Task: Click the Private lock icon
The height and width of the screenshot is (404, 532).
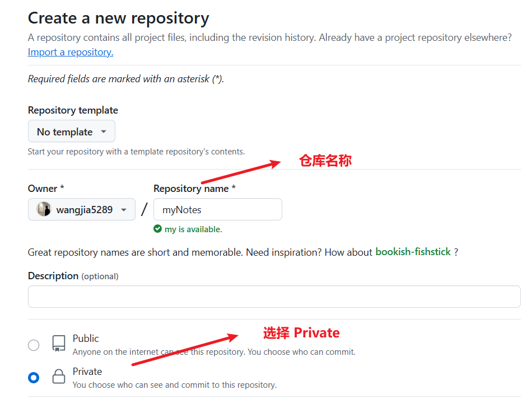Action: pos(59,377)
